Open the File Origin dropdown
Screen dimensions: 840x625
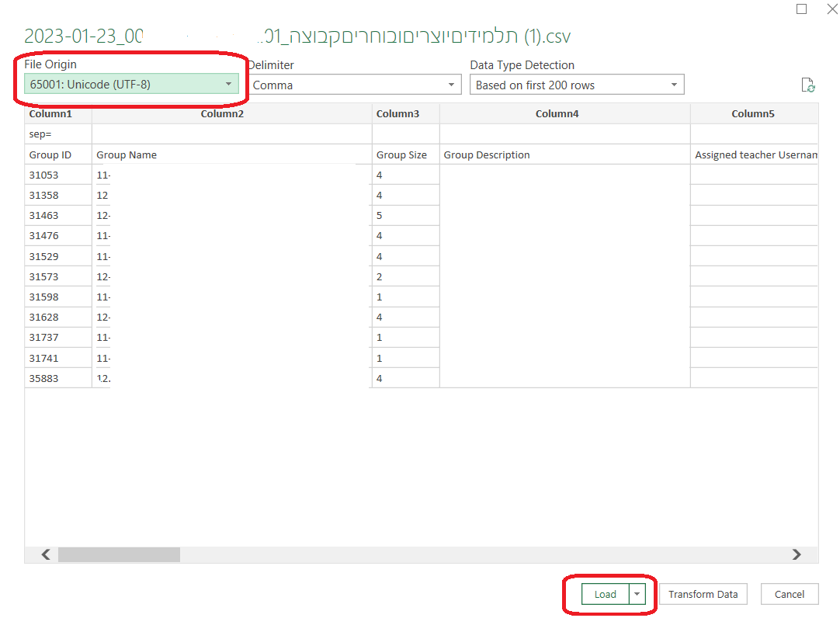130,84
